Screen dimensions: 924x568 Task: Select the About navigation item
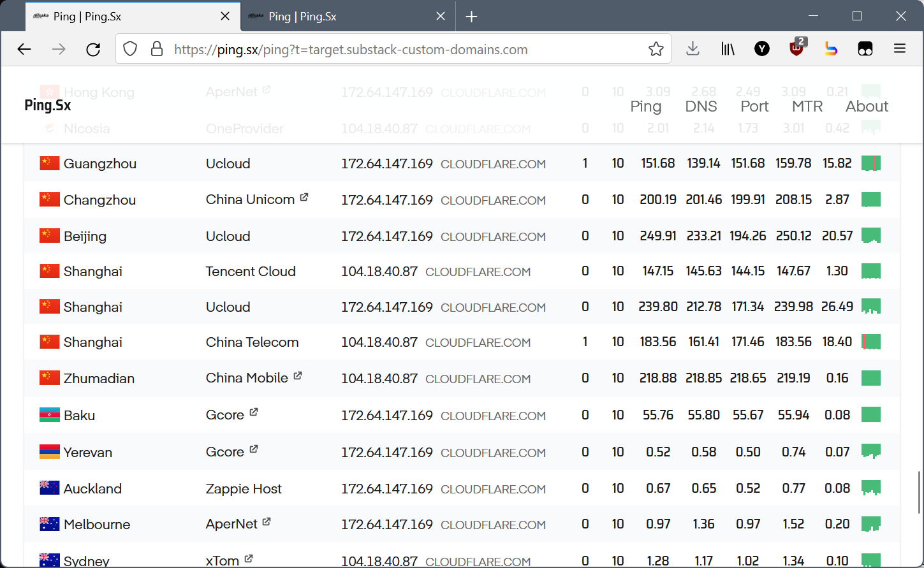coord(867,106)
